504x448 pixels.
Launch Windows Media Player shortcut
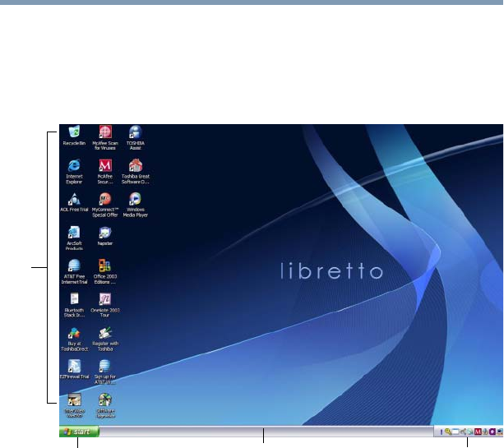136,205
